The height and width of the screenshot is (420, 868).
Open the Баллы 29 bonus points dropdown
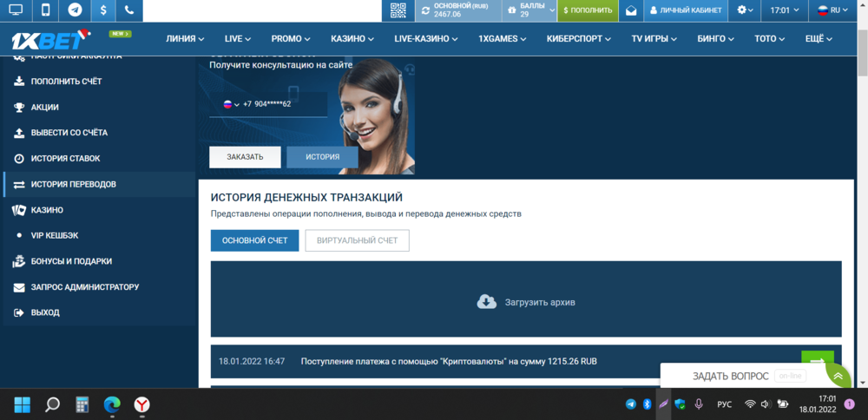[x=529, y=10]
